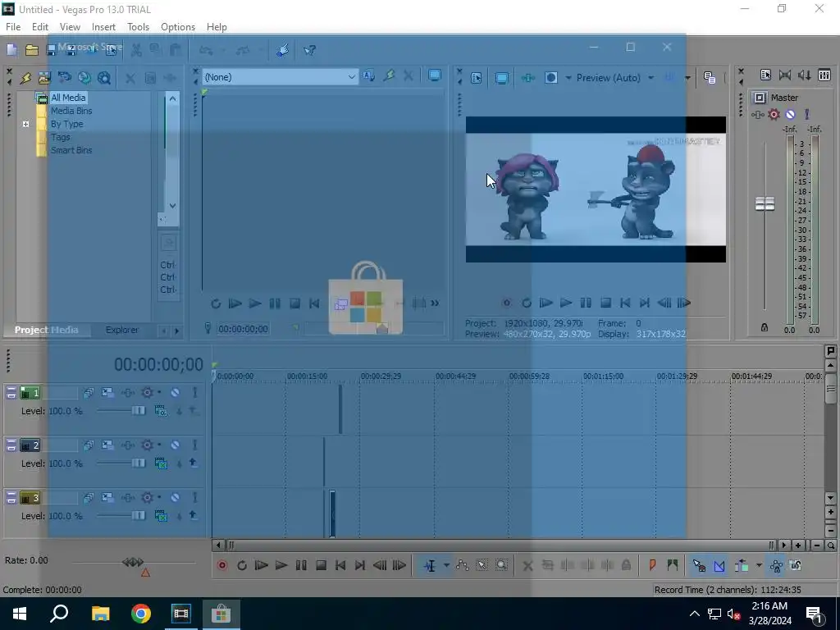Go to timeline start
The height and width of the screenshot is (630, 840).
(x=340, y=565)
